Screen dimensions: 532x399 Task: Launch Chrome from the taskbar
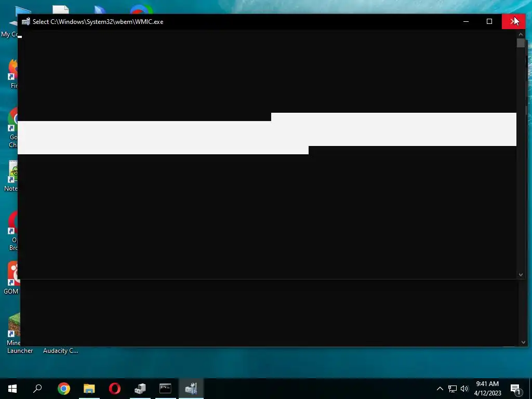[64, 389]
